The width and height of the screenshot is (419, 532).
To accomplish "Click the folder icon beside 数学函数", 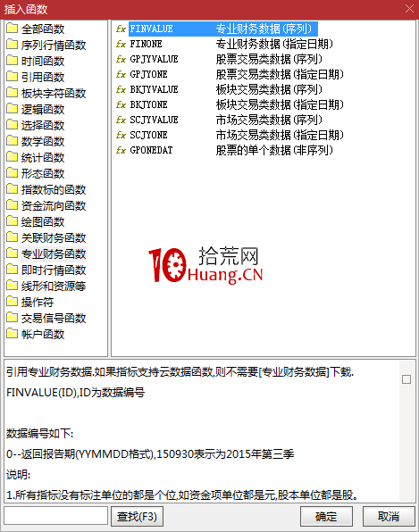I will coord(13,140).
